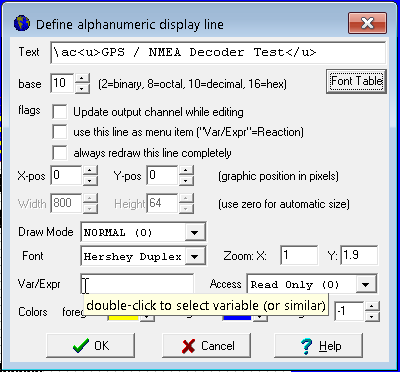Confirm with the OK button
The image size is (400, 372).
90,346
